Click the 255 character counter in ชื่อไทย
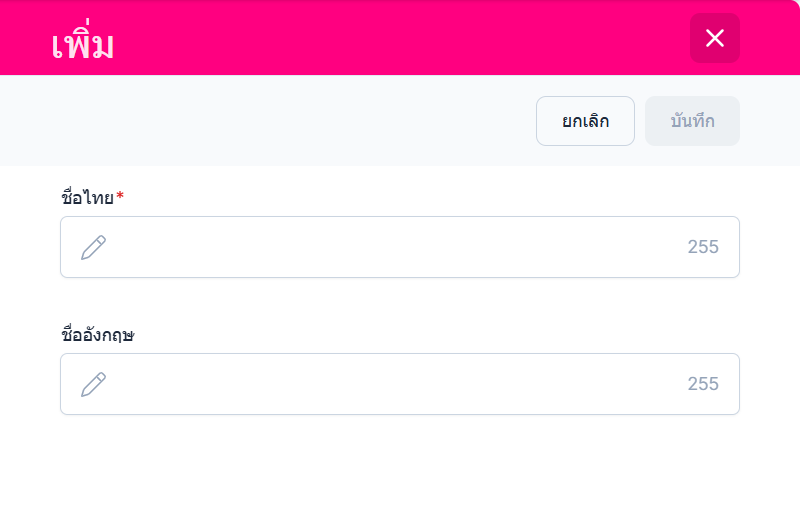This screenshot has width=800, height=521. 703,247
